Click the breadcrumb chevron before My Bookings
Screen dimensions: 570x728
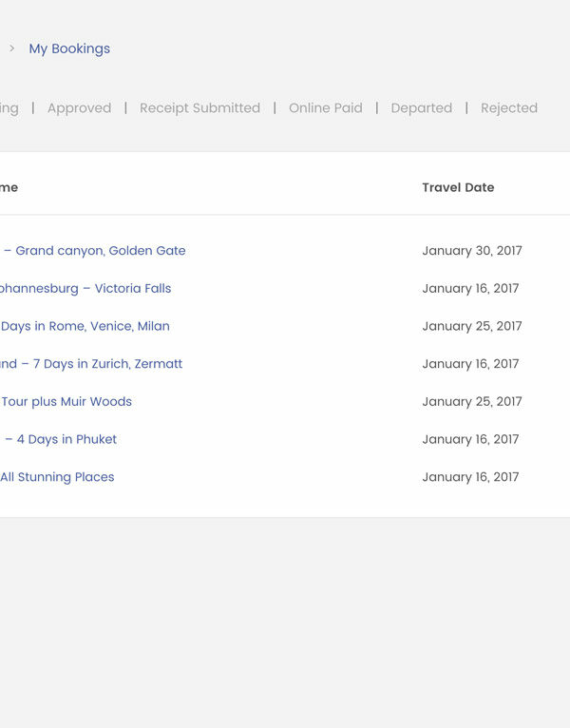coord(11,48)
